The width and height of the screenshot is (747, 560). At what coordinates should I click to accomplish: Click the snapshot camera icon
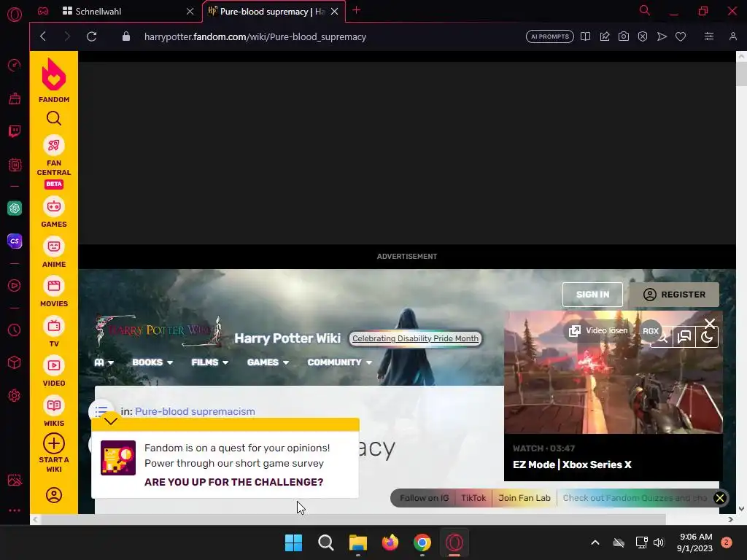tap(624, 36)
